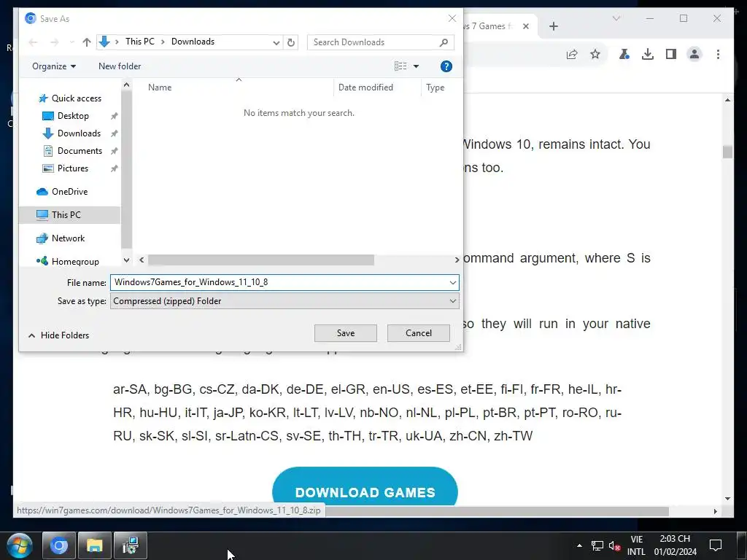Click the pin icon next to Desktop
Screen dimensions: 747x560
coord(114,116)
